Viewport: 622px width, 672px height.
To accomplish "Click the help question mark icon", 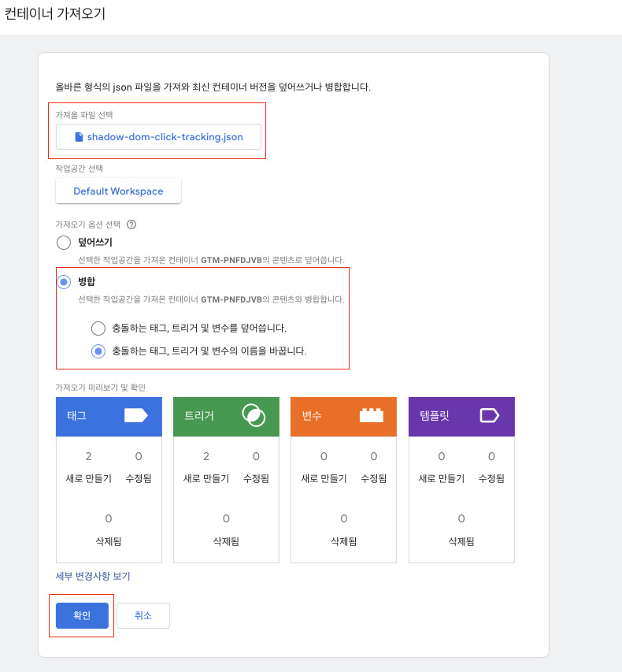I will pos(131,225).
